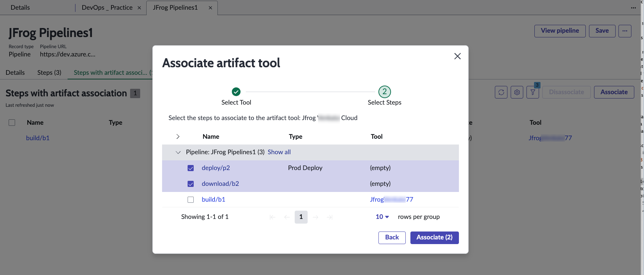Switch to the DevOps _ Practice tab
Viewport: 644px width, 275px height.
pos(107,8)
